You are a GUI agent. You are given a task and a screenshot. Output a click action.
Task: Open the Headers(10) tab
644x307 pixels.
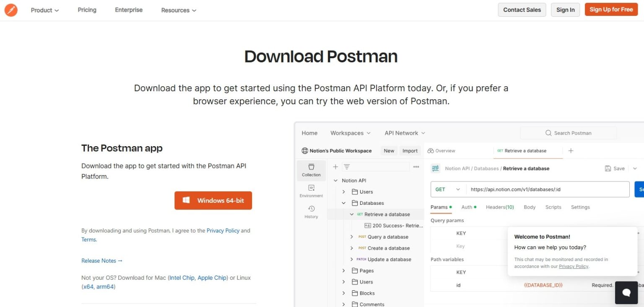(x=500, y=207)
